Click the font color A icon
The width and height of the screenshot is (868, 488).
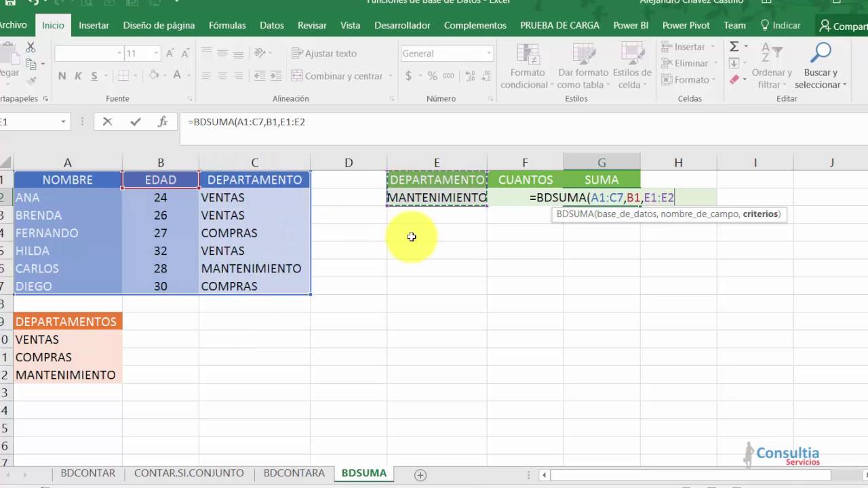[x=177, y=76]
